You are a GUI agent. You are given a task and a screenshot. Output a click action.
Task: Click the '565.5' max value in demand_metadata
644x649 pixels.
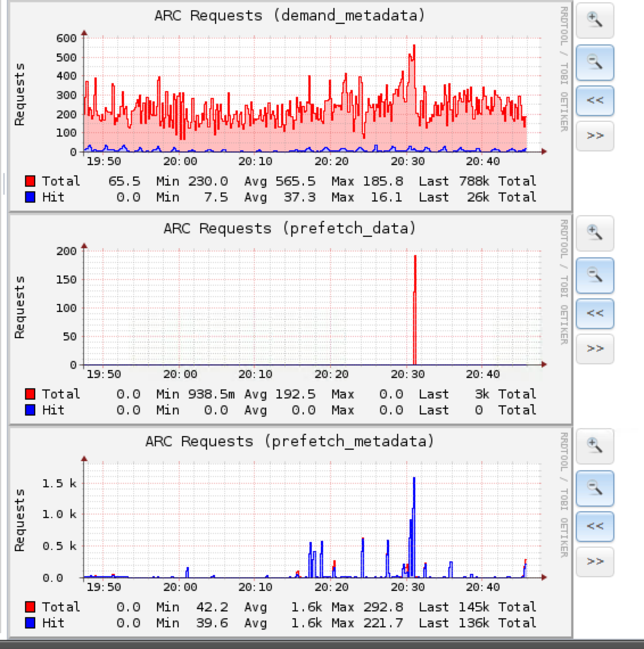click(x=295, y=181)
